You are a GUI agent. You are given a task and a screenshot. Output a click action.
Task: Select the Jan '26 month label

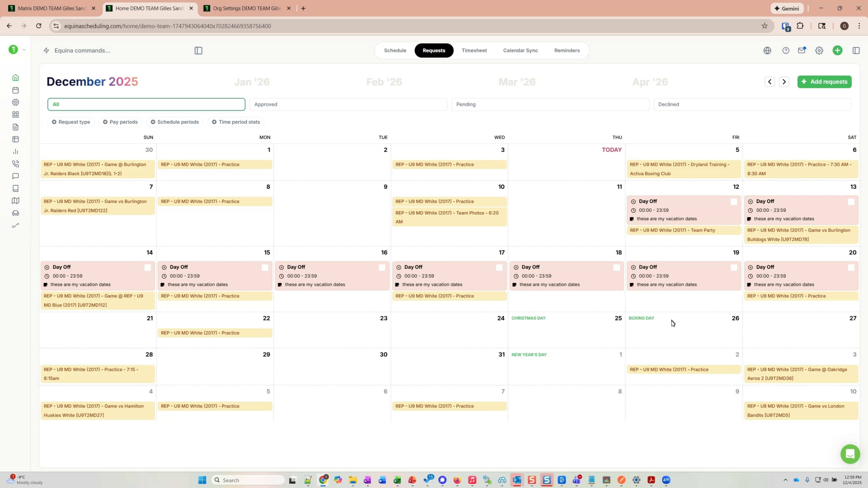(x=252, y=82)
